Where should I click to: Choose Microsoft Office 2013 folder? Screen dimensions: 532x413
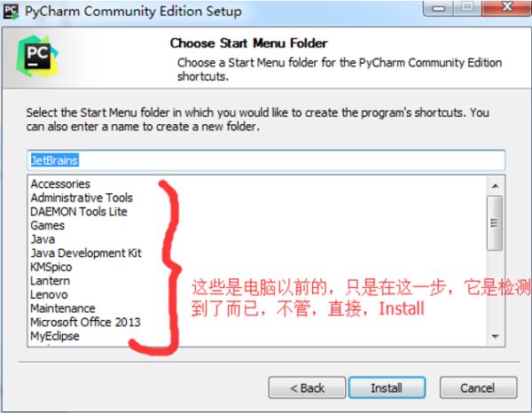tap(85, 322)
